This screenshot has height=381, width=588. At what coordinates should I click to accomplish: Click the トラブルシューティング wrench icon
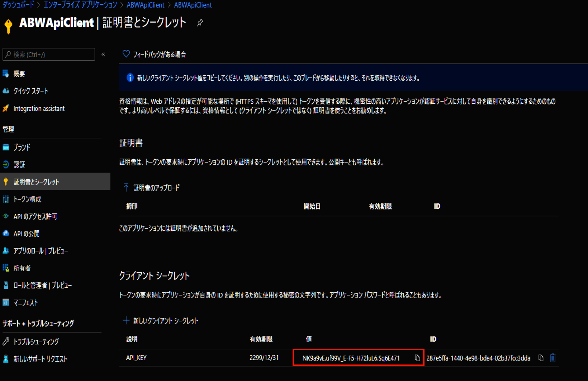coord(6,342)
